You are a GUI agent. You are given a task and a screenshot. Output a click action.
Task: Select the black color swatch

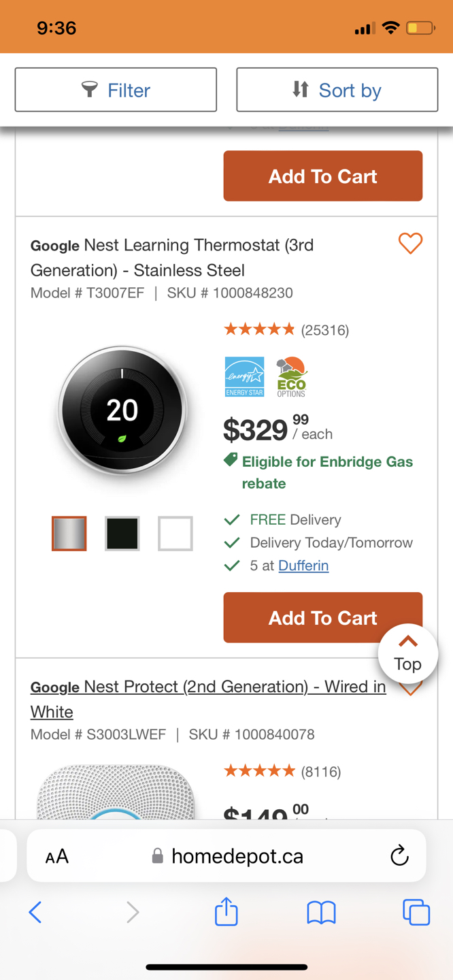pos(122,534)
